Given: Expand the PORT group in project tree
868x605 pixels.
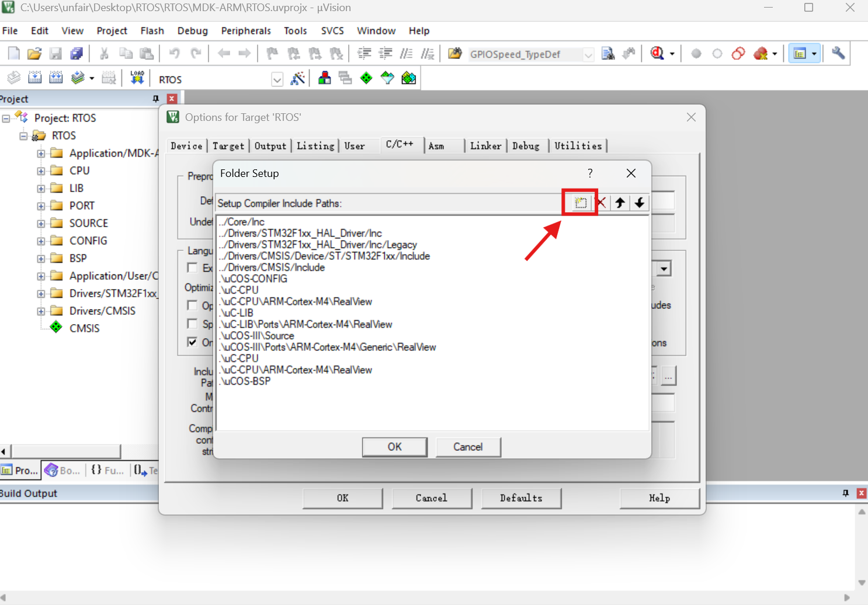Looking at the screenshot, I should [41, 206].
